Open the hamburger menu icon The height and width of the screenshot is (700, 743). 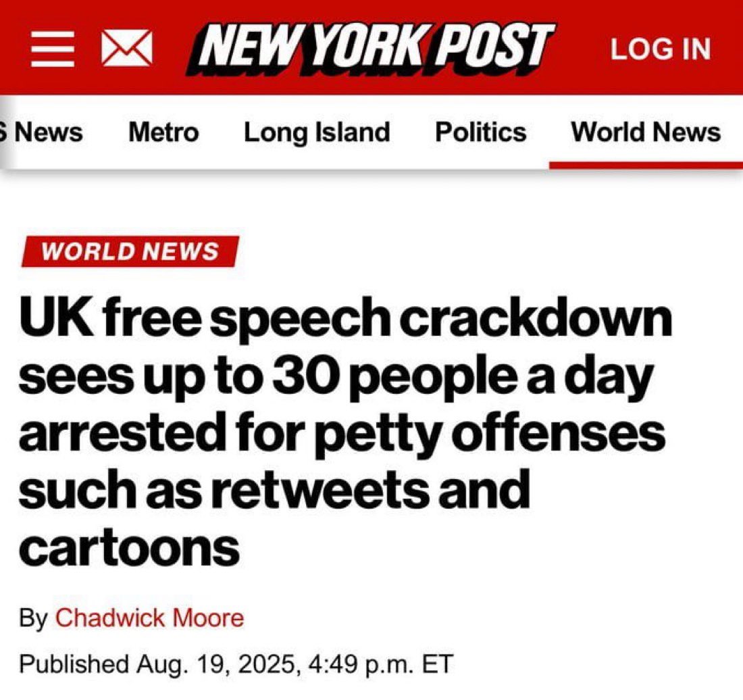[x=53, y=49]
